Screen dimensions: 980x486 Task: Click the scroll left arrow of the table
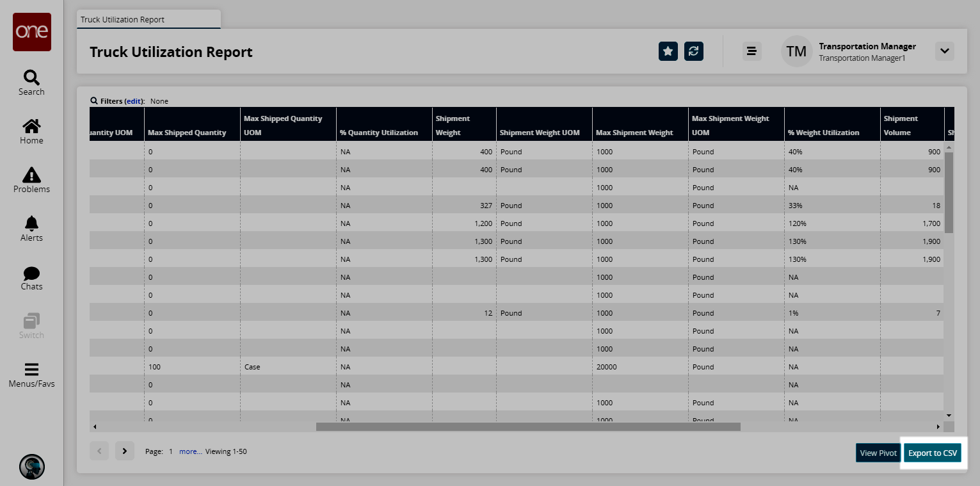pyautogui.click(x=95, y=426)
